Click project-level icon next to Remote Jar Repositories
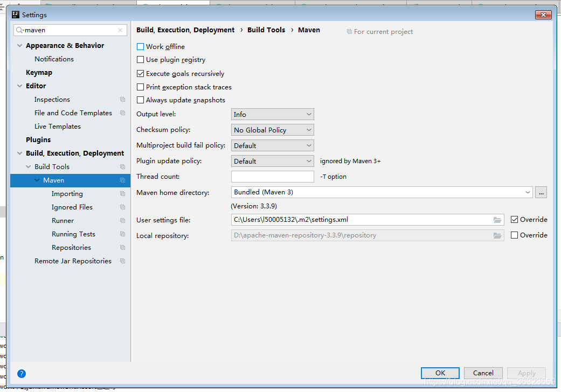 click(123, 261)
